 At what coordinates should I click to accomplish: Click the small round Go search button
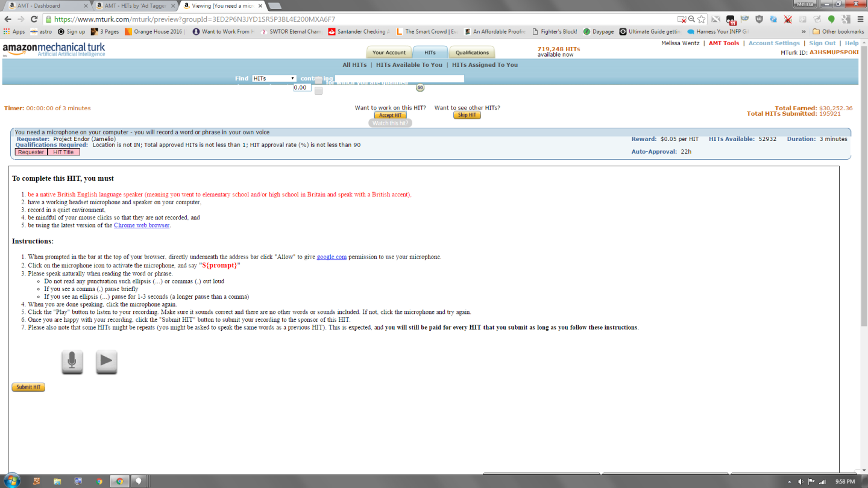pos(420,87)
